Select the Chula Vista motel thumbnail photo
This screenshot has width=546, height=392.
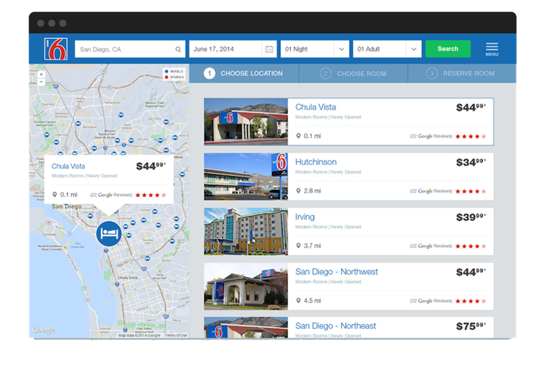(246, 122)
